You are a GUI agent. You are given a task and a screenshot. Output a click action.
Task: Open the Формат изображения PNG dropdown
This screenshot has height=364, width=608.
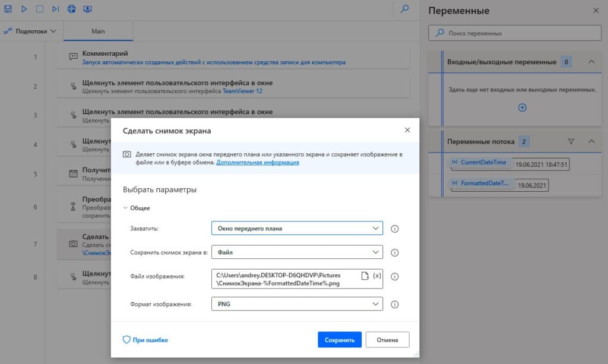[297, 304]
